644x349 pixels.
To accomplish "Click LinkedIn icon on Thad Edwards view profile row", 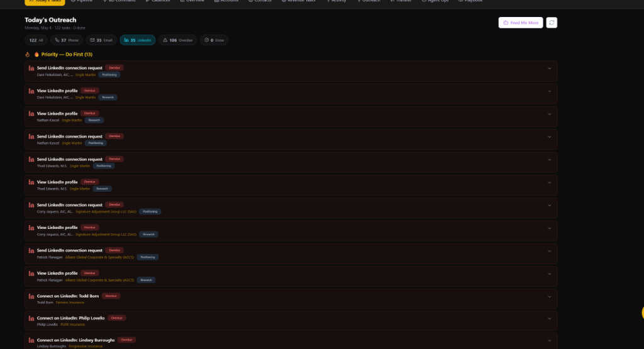I will coord(31,182).
